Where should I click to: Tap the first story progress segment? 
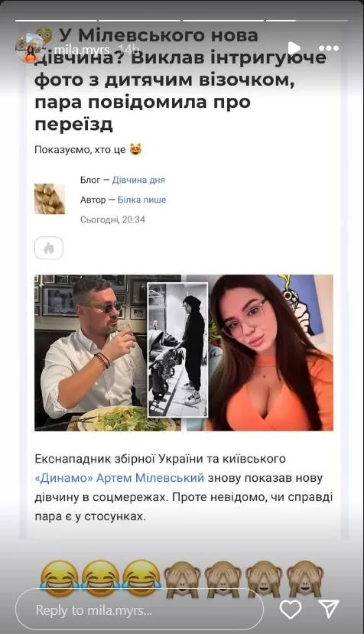56,20
